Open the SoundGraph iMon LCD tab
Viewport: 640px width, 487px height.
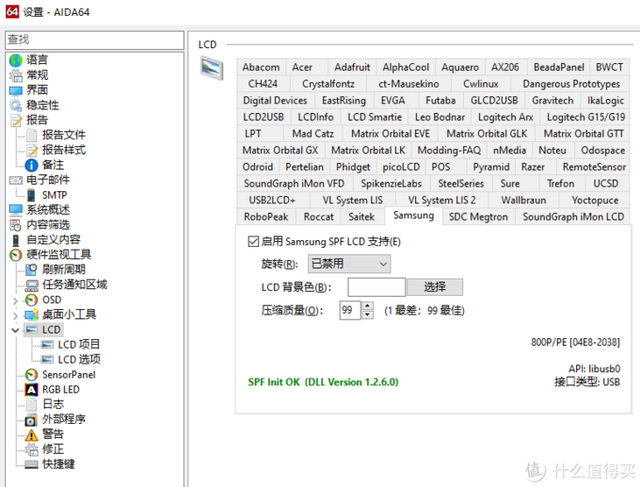[x=573, y=217]
